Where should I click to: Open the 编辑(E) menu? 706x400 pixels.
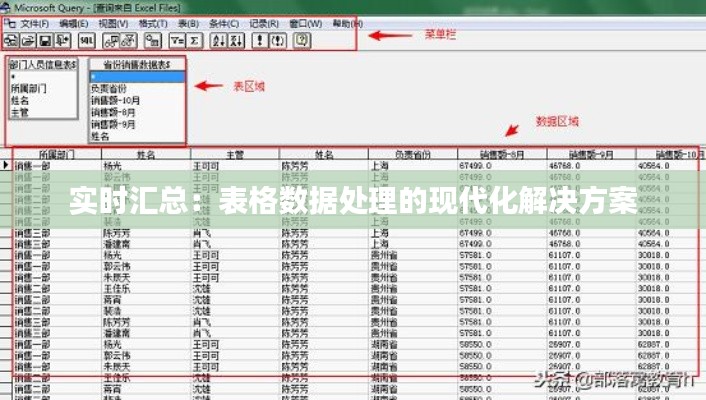click(74, 23)
